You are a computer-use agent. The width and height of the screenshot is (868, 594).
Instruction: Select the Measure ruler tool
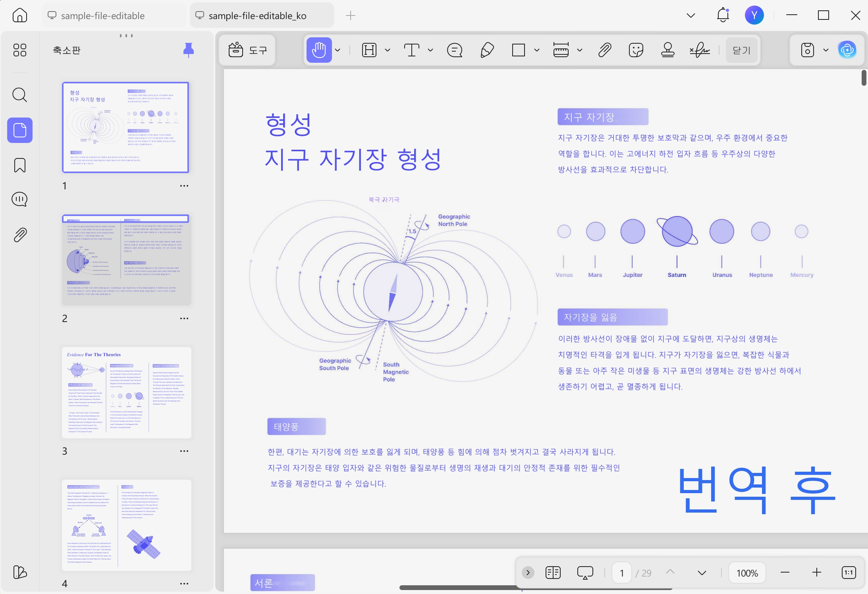pyautogui.click(x=561, y=50)
